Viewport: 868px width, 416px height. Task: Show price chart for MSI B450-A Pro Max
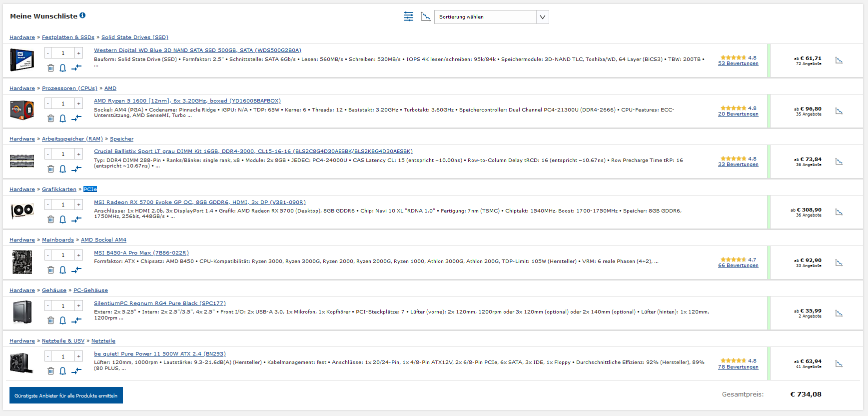point(839,262)
